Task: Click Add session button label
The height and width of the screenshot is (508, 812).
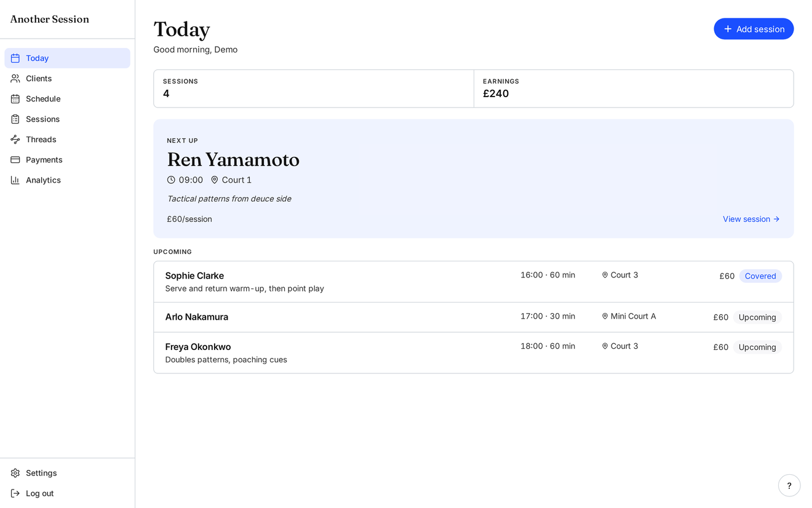Action: click(760, 29)
